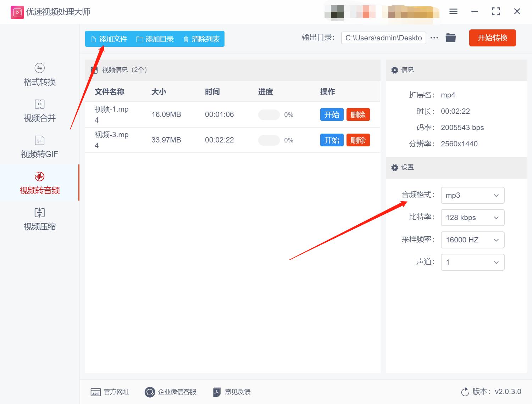Click the 企业微信客服 customer service icon
Screen dimensions: 532x404
(x=150, y=392)
